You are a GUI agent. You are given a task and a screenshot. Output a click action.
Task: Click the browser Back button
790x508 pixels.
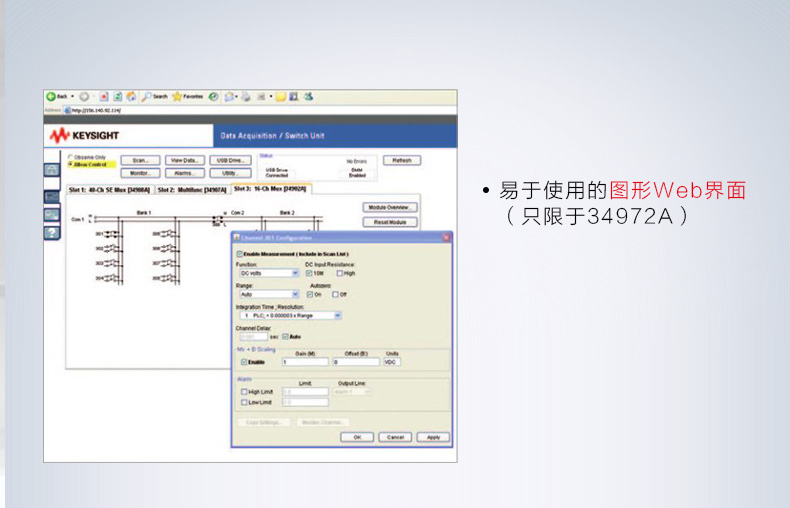[56, 97]
